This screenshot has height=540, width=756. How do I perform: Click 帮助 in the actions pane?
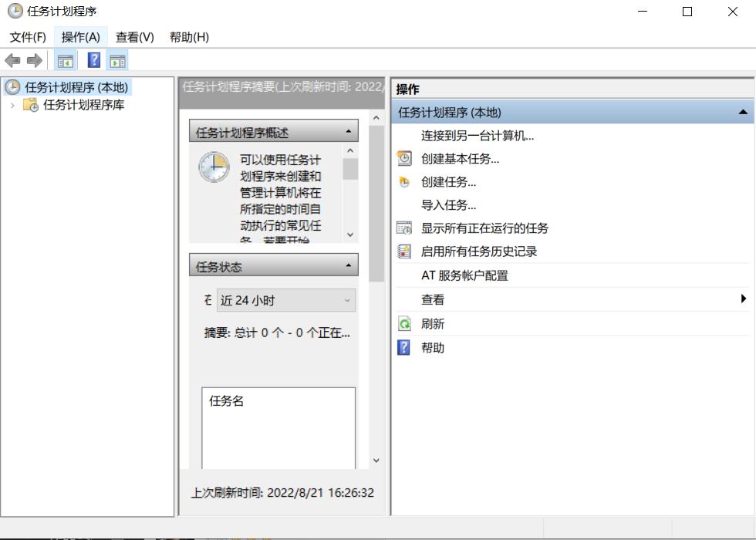433,348
